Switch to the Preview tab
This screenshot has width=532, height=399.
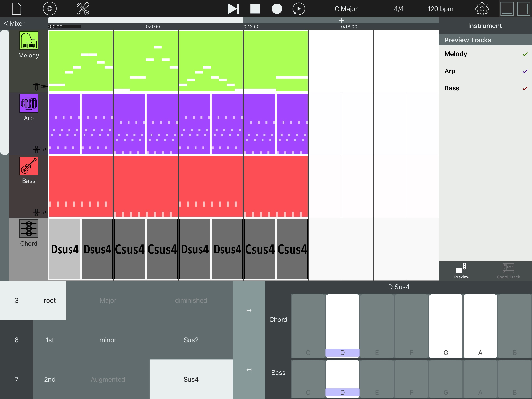click(x=461, y=271)
